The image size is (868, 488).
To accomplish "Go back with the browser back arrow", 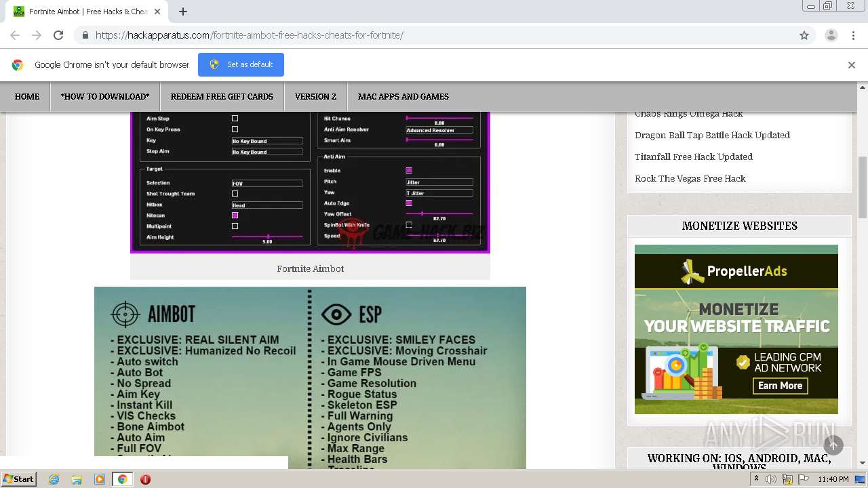I will (15, 35).
